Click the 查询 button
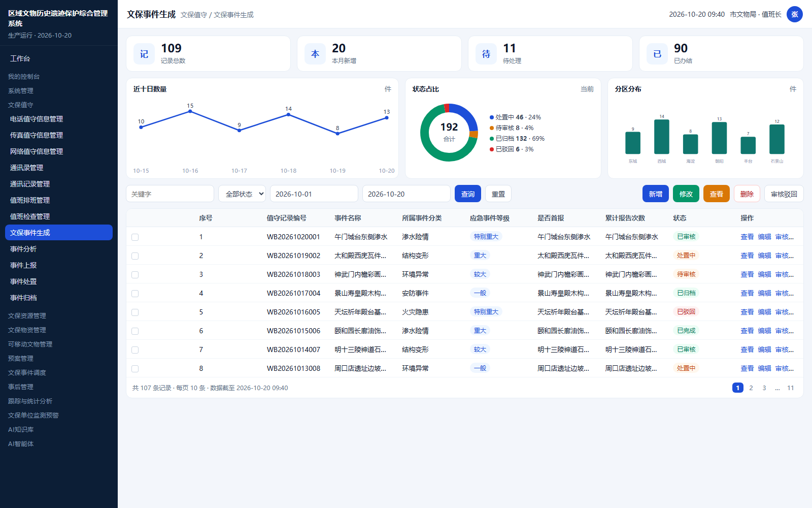This screenshot has height=508, width=812. [x=468, y=194]
